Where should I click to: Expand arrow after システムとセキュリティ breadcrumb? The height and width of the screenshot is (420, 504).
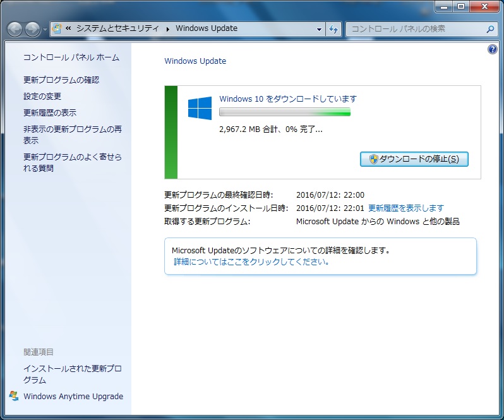coord(168,29)
